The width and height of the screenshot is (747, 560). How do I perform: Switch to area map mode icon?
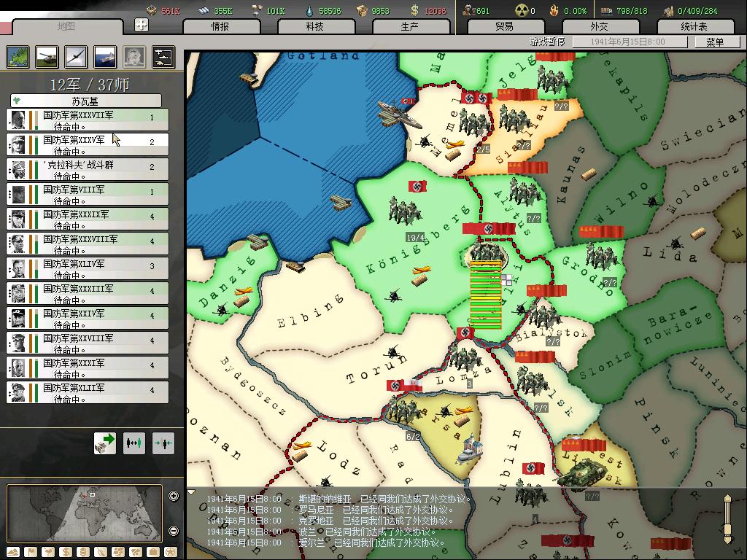point(136,553)
